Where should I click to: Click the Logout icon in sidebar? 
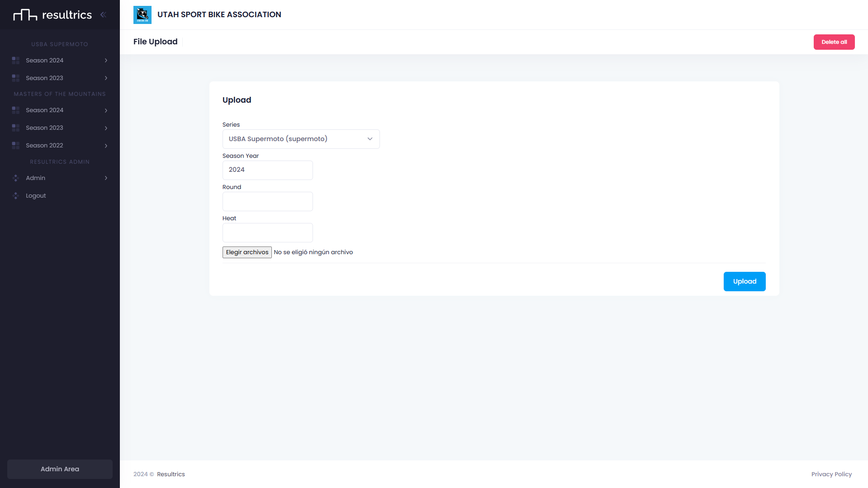pyautogui.click(x=16, y=196)
